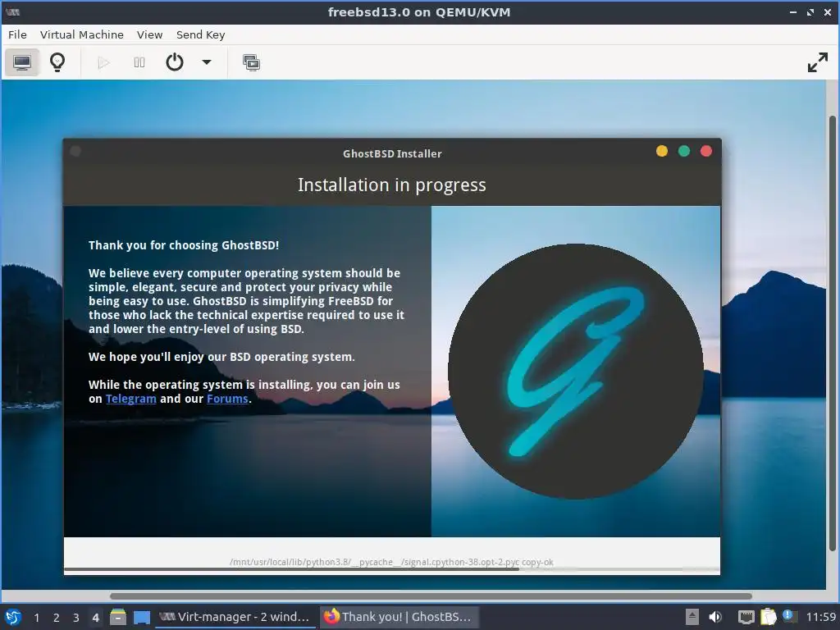840x630 pixels.
Task: Click the copy-ok file path status text
Action: [391, 562]
